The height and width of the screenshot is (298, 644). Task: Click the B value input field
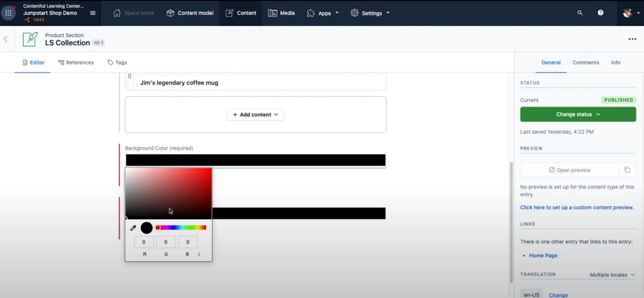(x=188, y=242)
